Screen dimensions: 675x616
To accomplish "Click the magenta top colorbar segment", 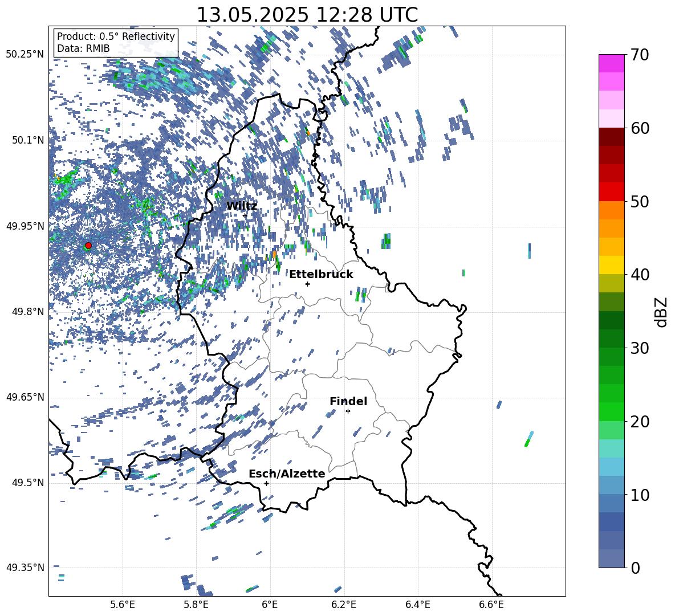I will 611,63.
